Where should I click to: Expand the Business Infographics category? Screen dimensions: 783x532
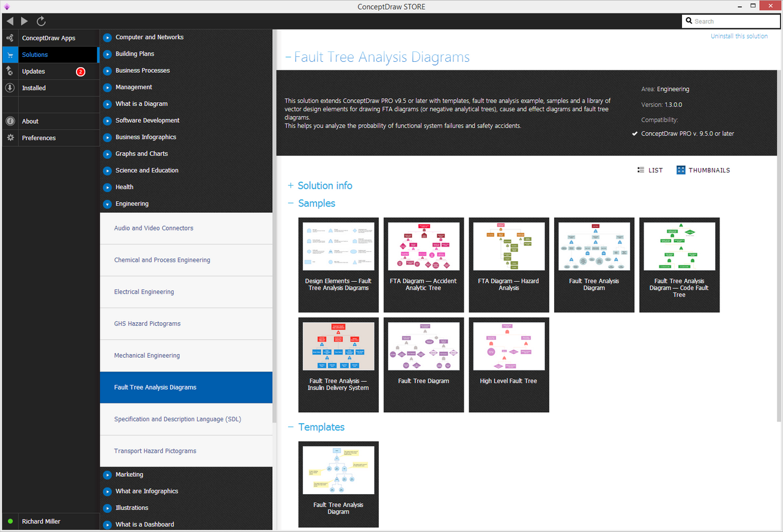[108, 138]
